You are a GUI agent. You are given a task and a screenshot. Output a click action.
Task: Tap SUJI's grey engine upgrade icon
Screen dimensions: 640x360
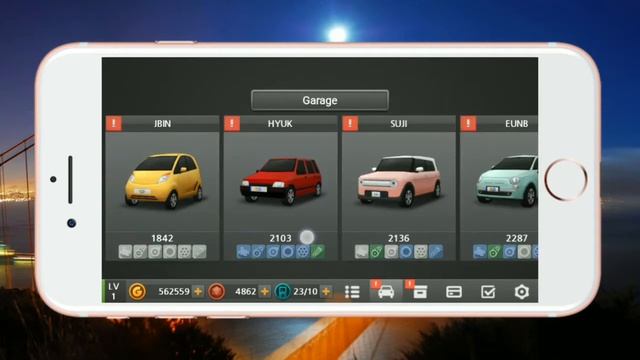(362, 252)
